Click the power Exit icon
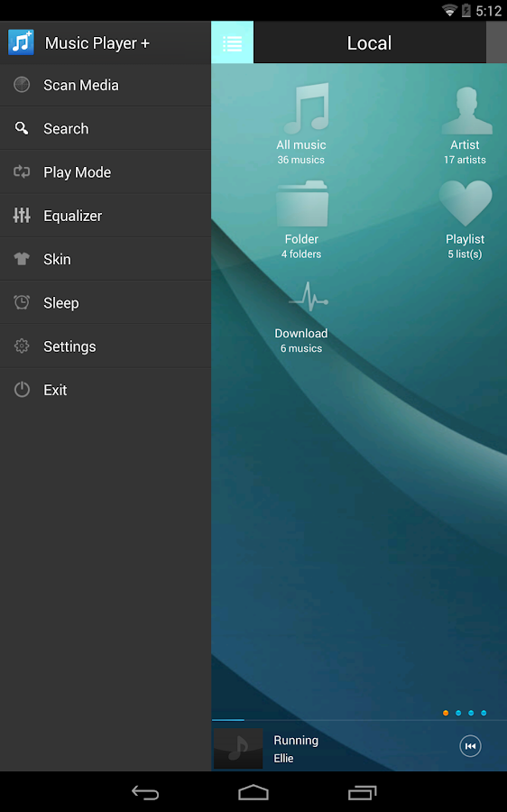Viewport: 507px width, 812px height. coord(22,389)
